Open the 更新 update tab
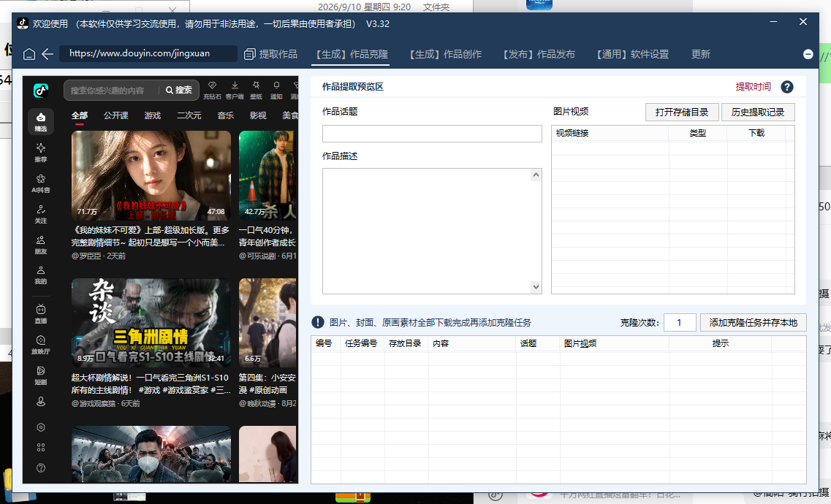This screenshot has height=504, width=831. (701, 54)
